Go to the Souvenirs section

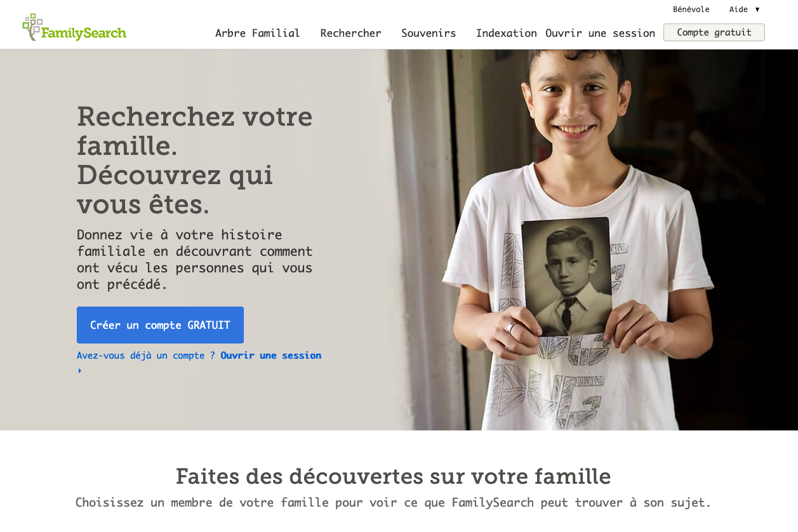click(x=429, y=33)
